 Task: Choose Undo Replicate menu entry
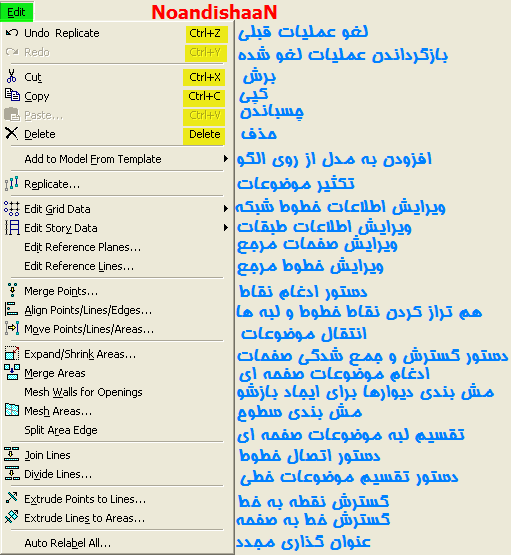[62, 33]
